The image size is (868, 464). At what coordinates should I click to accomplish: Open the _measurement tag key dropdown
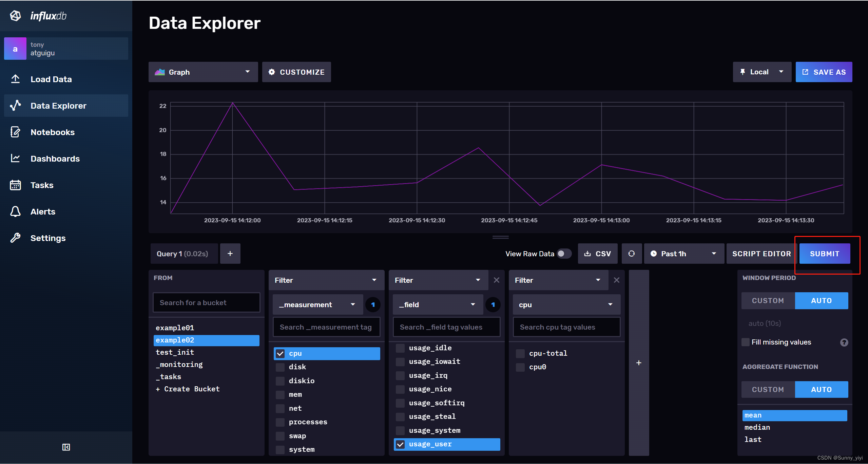pyautogui.click(x=318, y=305)
